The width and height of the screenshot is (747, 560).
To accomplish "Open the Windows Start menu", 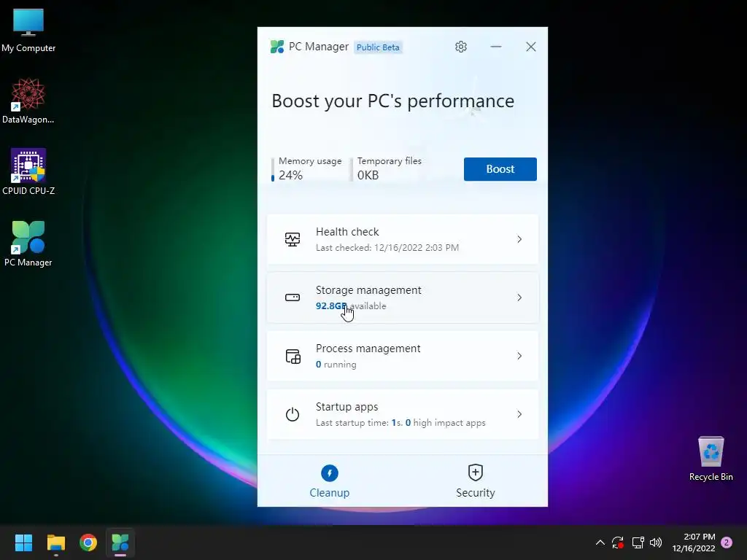I will [x=23, y=542].
